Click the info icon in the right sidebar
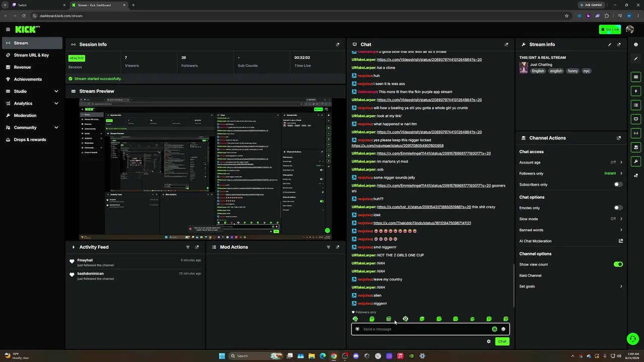644x362 pixels. click(636, 45)
